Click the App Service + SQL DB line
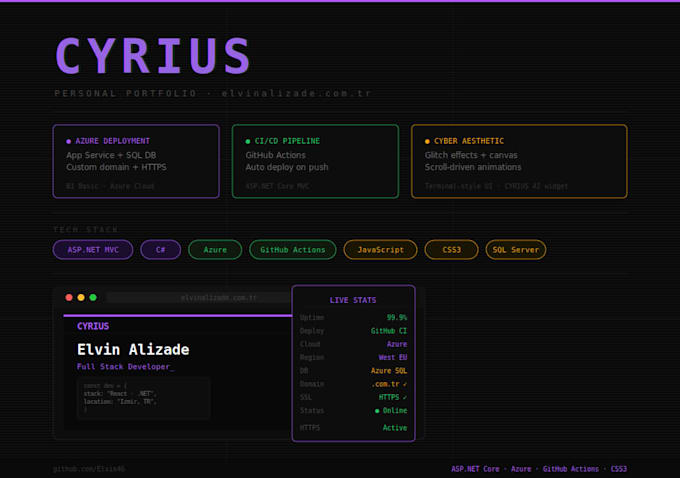This screenshot has width=680, height=478. 111,155
